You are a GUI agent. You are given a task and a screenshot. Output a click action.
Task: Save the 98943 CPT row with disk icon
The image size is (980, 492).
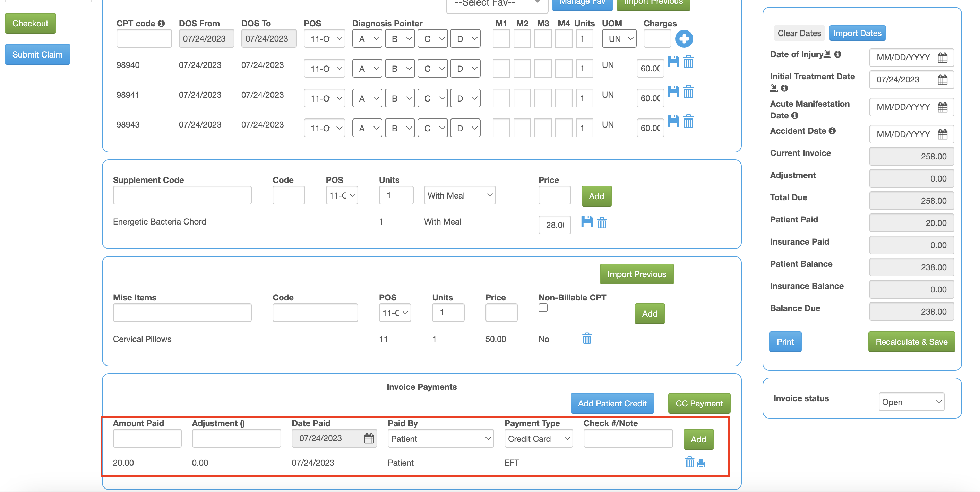(x=673, y=121)
